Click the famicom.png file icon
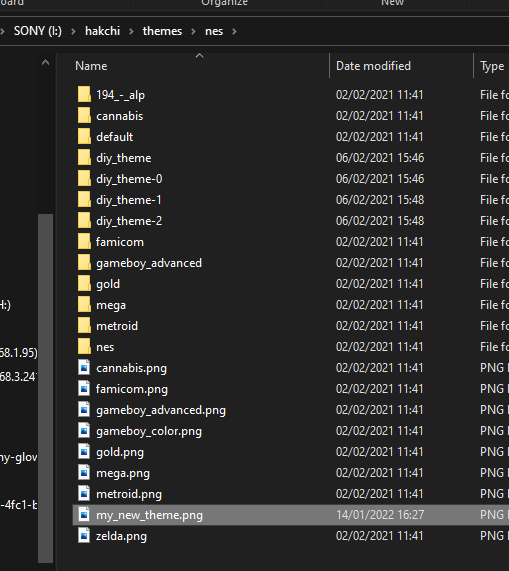Viewport: 509px width, 571px height. [x=84, y=389]
